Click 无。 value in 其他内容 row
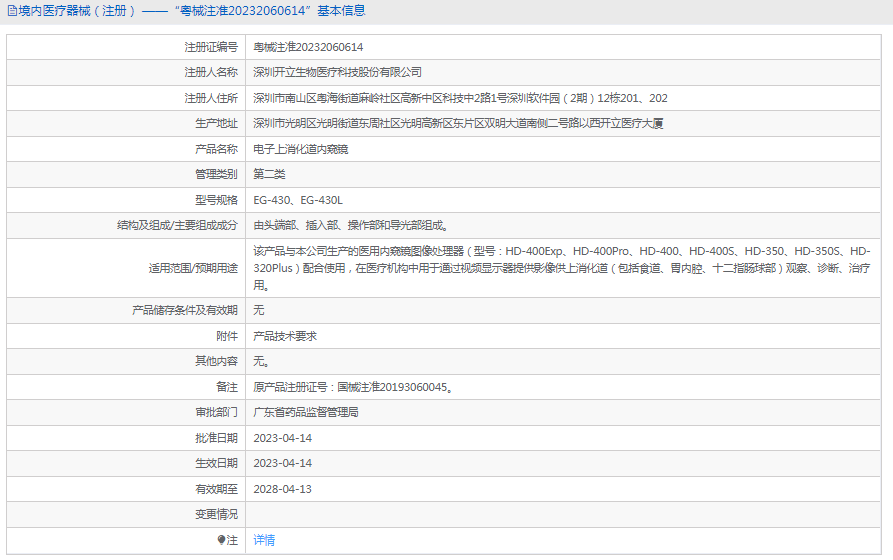The width and height of the screenshot is (893, 560). pos(261,361)
